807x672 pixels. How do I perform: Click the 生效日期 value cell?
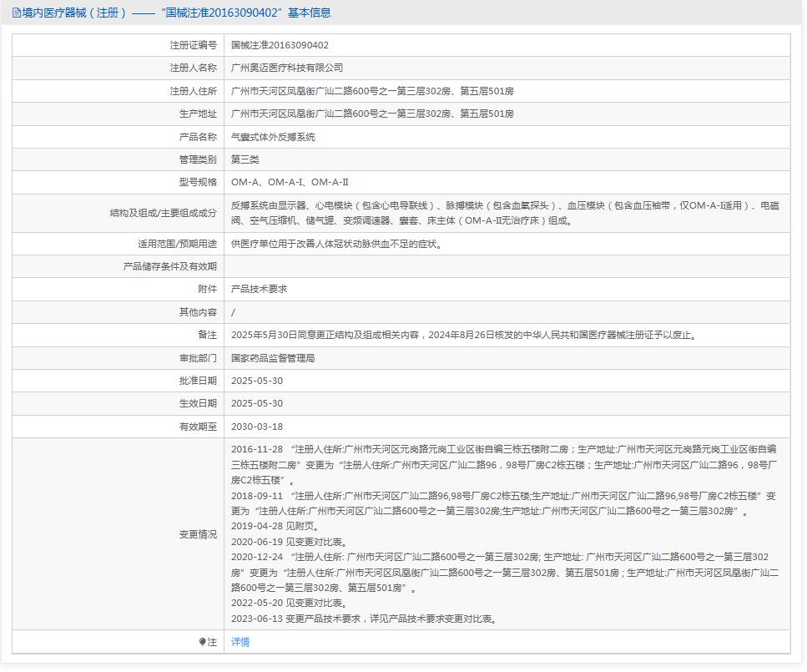[257, 403]
